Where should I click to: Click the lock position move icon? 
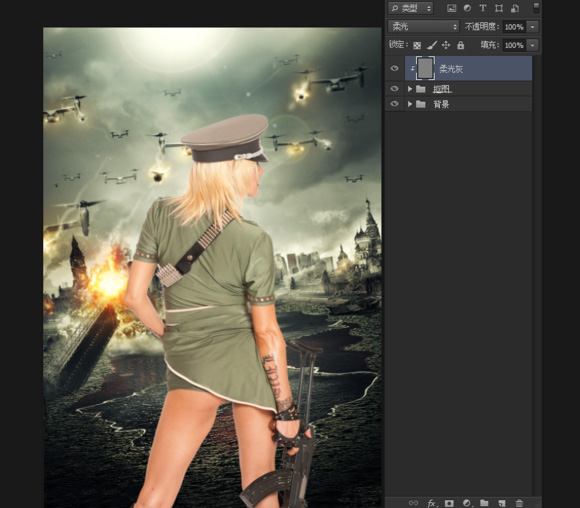[x=446, y=45]
